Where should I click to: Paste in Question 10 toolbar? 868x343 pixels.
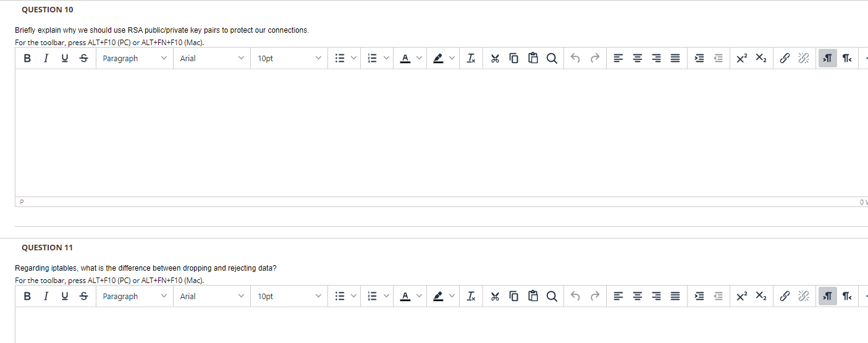tap(533, 58)
